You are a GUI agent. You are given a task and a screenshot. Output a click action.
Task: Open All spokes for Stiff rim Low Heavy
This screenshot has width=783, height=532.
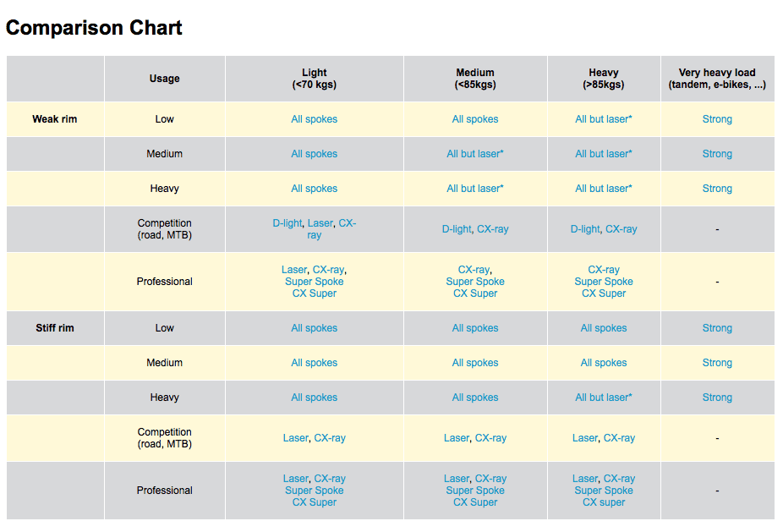tap(603, 328)
